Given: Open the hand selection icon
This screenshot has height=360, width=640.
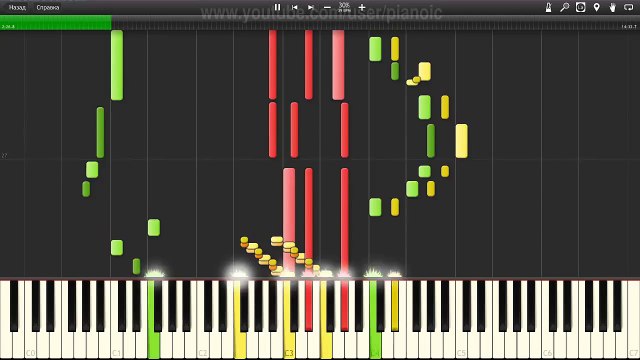Looking at the screenshot, I should 612,7.
